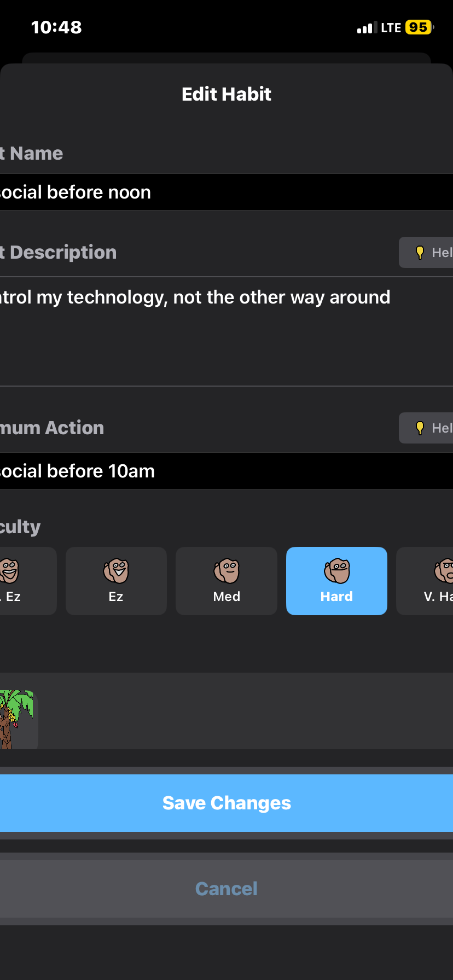Edit the minimum action 10am field
This screenshot has width=453, height=980.
coord(226,471)
